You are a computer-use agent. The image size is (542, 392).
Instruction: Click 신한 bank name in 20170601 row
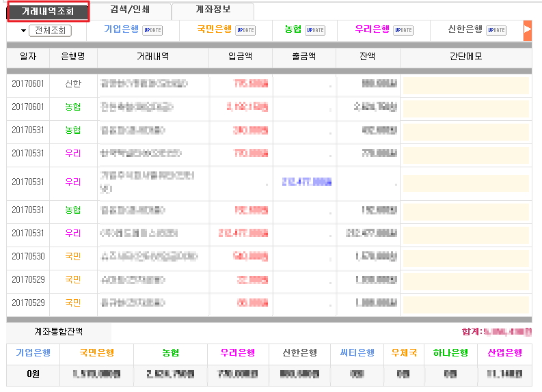(x=73, y=83)
